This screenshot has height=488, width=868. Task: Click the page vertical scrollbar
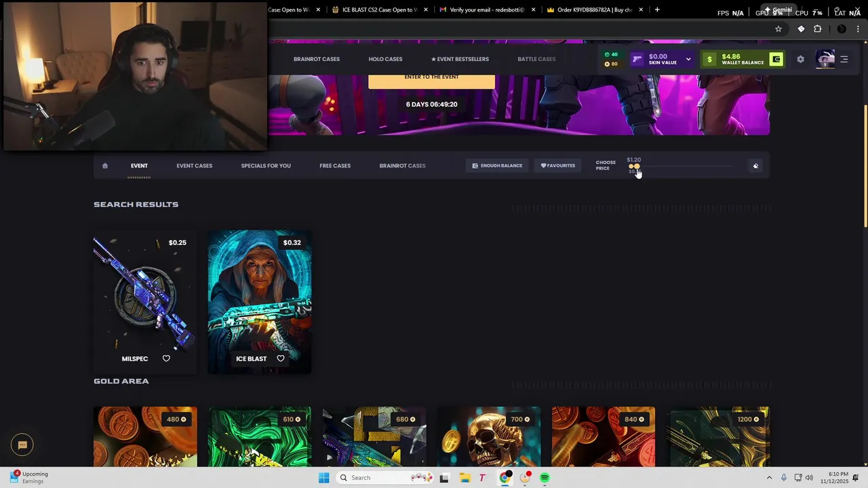click(865, 166)
